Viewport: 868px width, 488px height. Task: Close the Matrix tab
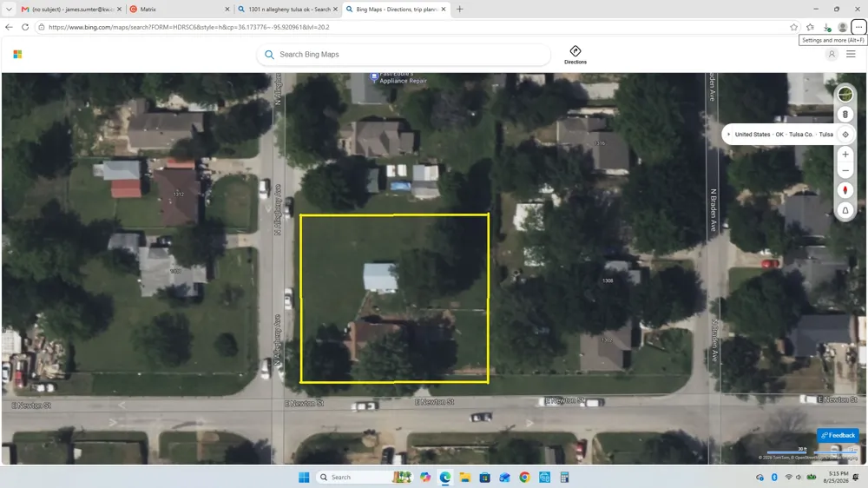tap(227, 10)
